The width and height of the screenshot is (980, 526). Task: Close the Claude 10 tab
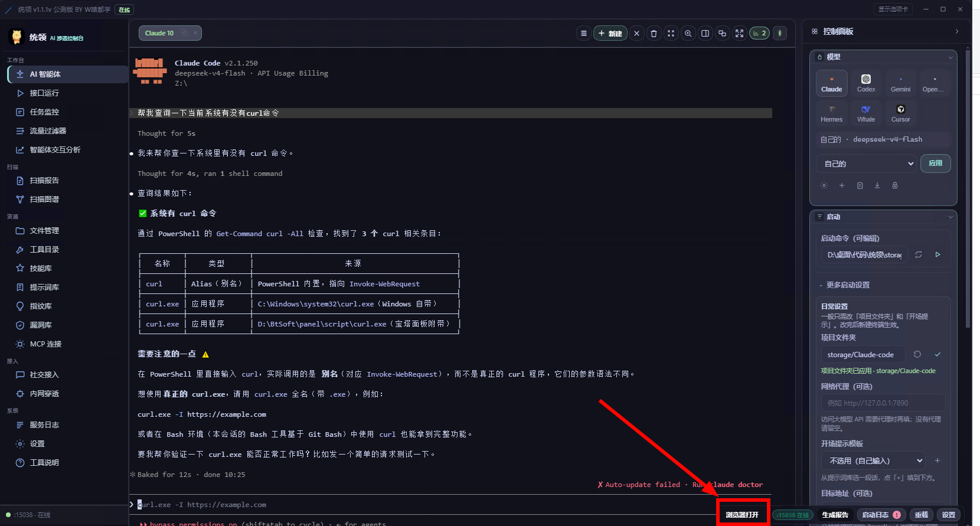[195, 33]
